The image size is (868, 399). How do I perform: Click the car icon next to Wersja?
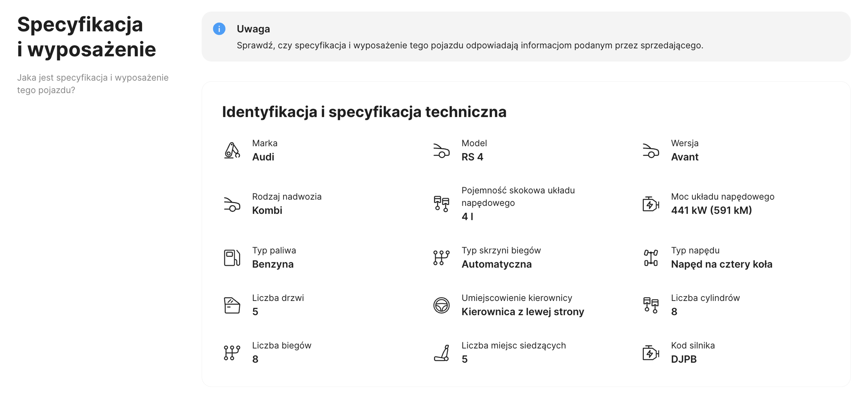coord(651,150)
